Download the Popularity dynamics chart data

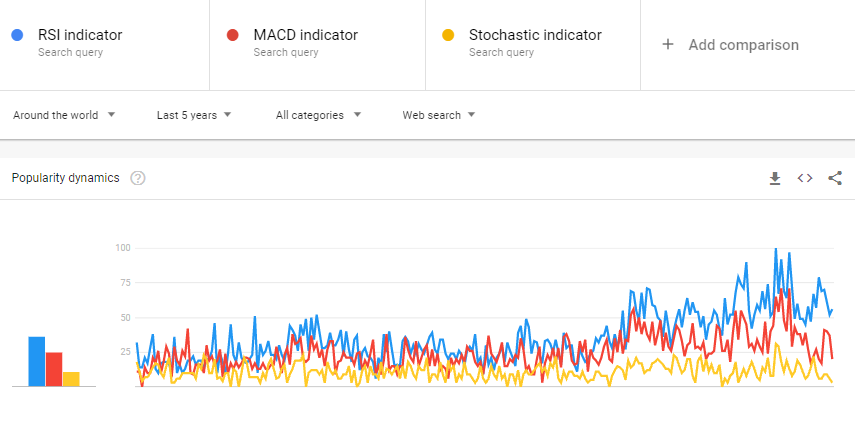pos(775,178)
